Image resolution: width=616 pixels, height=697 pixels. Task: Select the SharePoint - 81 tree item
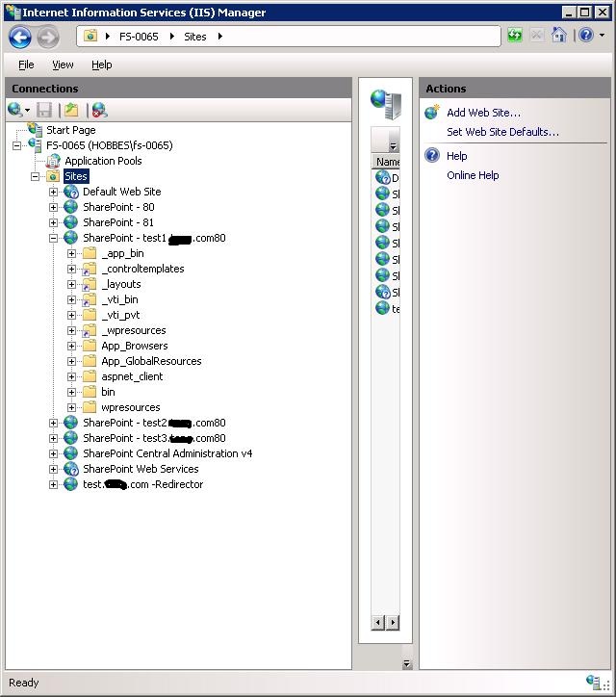118,222
